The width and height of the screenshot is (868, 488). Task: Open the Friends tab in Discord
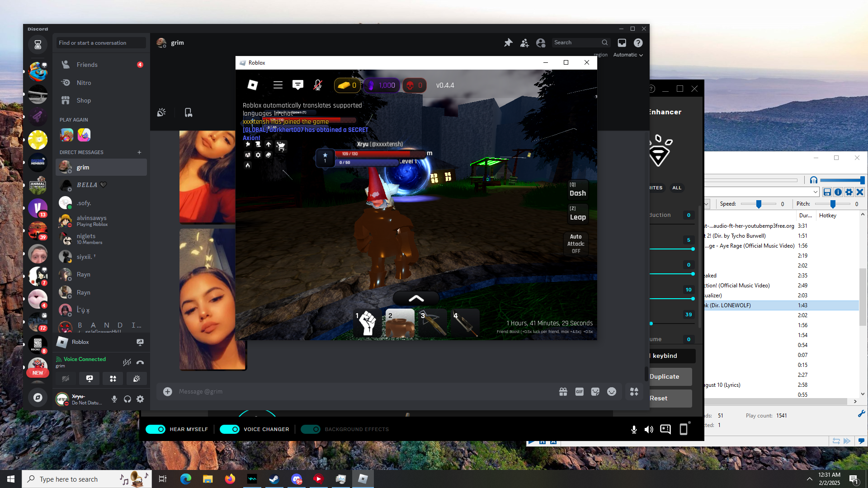tap(87, 65)
